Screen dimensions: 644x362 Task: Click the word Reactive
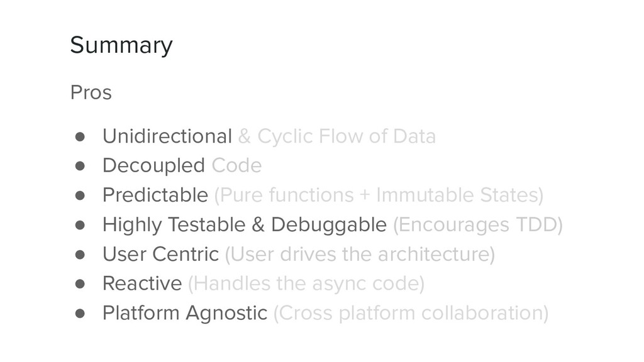(x=142, y=283)
